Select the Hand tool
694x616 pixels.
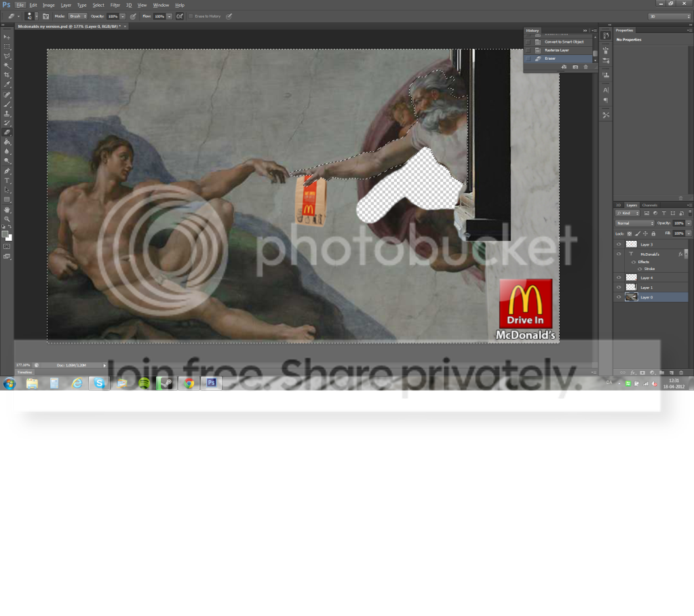[x=7, y=210]
